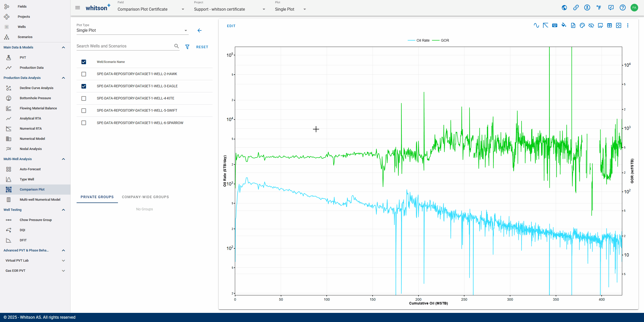Open the keyboard shortcuts icon
This screenshot has height=322, width=644.
[554, 25]
